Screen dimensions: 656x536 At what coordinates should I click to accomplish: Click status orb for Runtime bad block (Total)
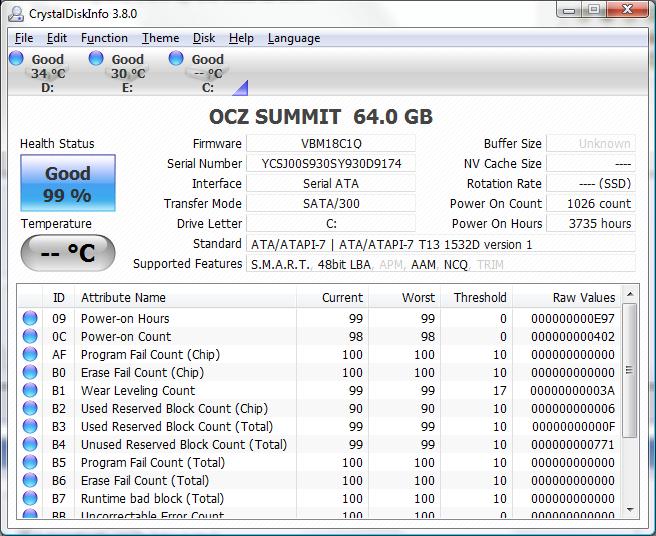tap(30, 498)
